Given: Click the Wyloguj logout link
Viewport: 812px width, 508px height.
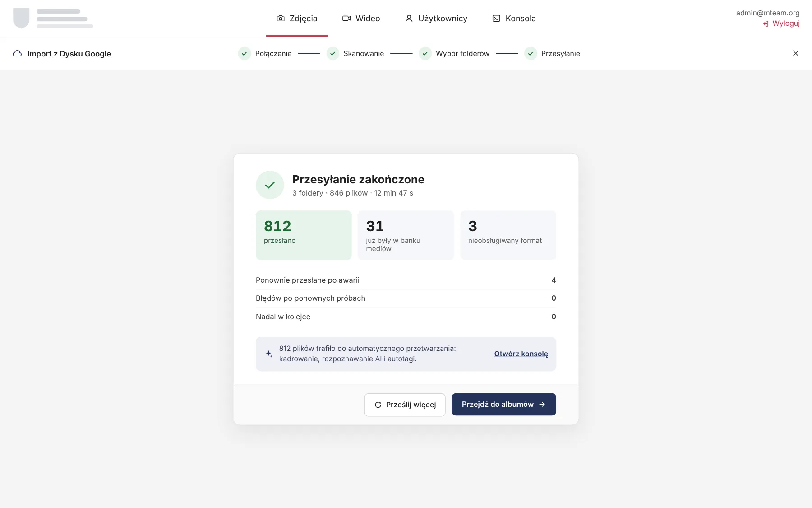Looking at the screenshot, I should [x=781, y=23].
